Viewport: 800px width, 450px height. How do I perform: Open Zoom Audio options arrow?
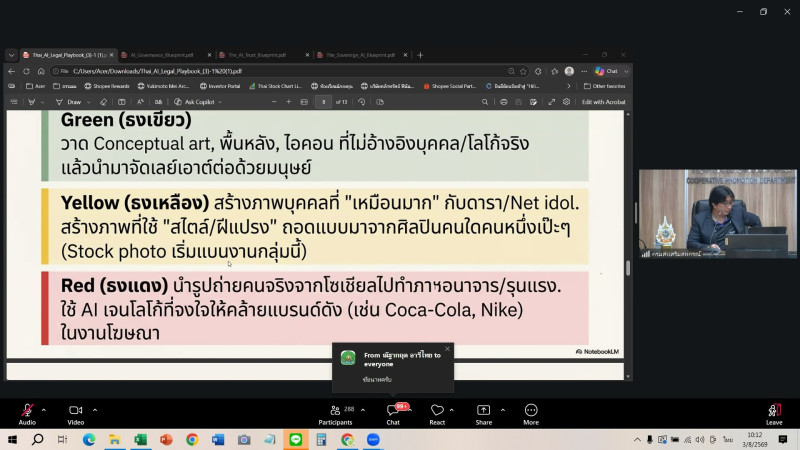tap(44, 410)
